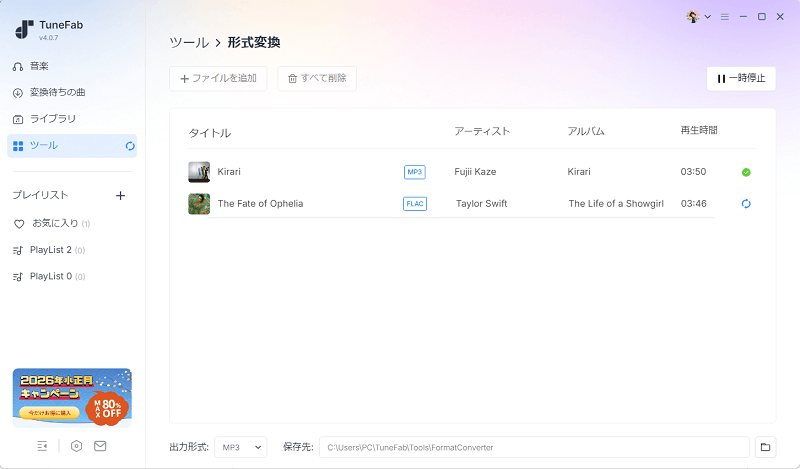This screenshot has width=800, height=469.
Task: Click the spinning progress icon on ツール
Action: point(130,146)
